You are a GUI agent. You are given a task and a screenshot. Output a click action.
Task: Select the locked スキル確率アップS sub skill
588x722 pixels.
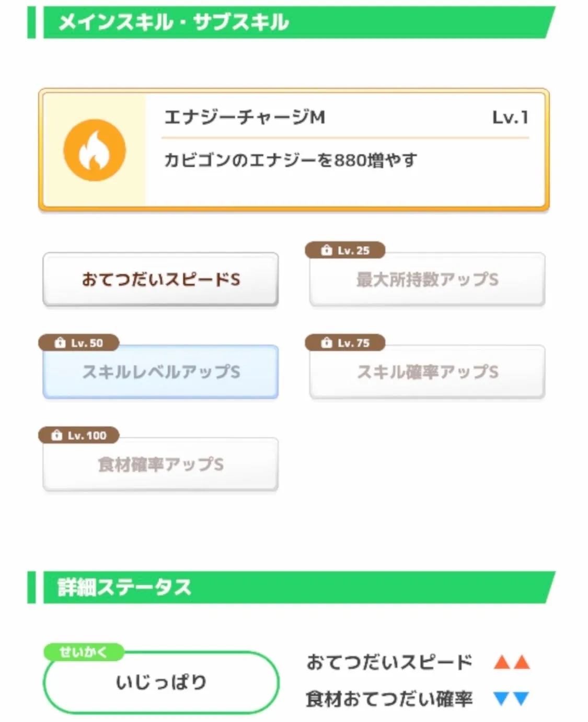[x=427, y=372]
